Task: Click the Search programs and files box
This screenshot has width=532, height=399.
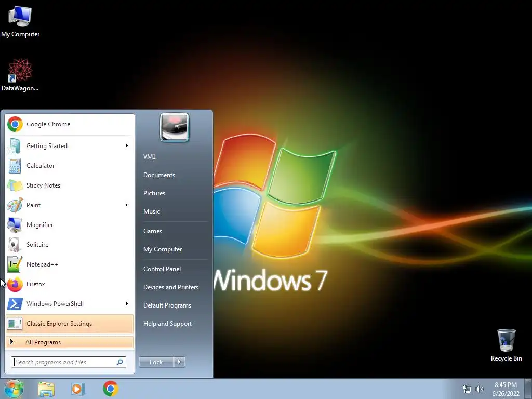Action: click(69, 362)
